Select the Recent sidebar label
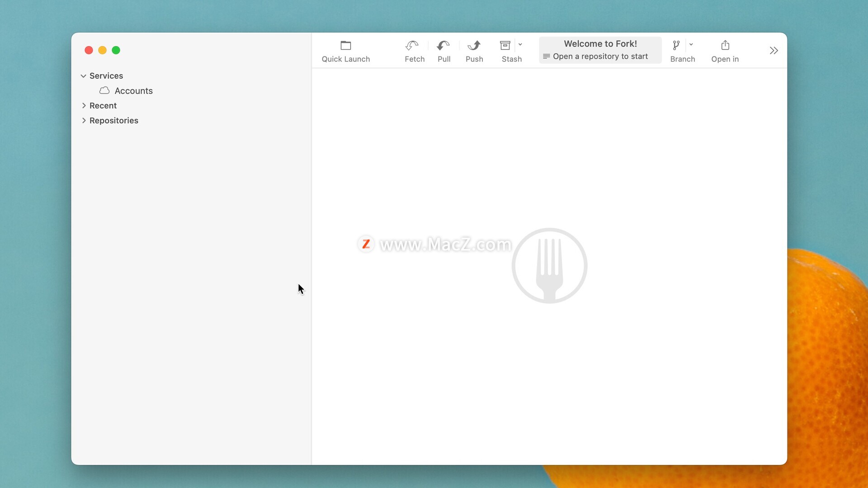 (x=103, y=106)
